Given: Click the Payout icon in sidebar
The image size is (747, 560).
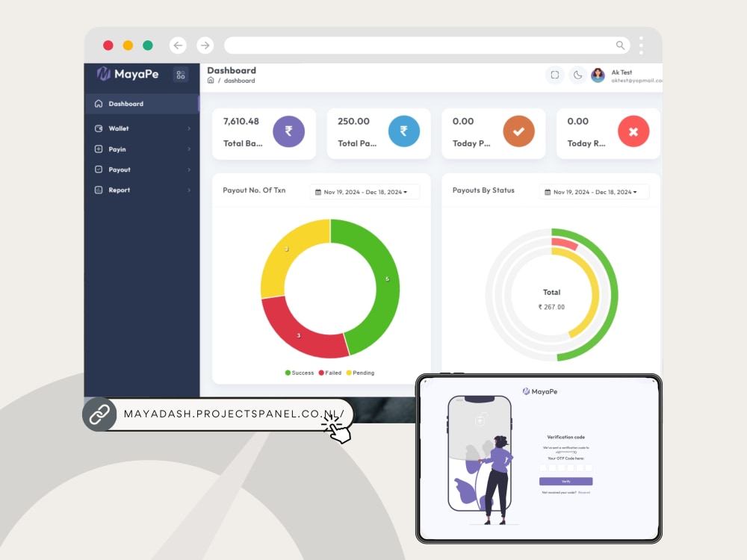Looking at the screenshot, I should (99, 169).
